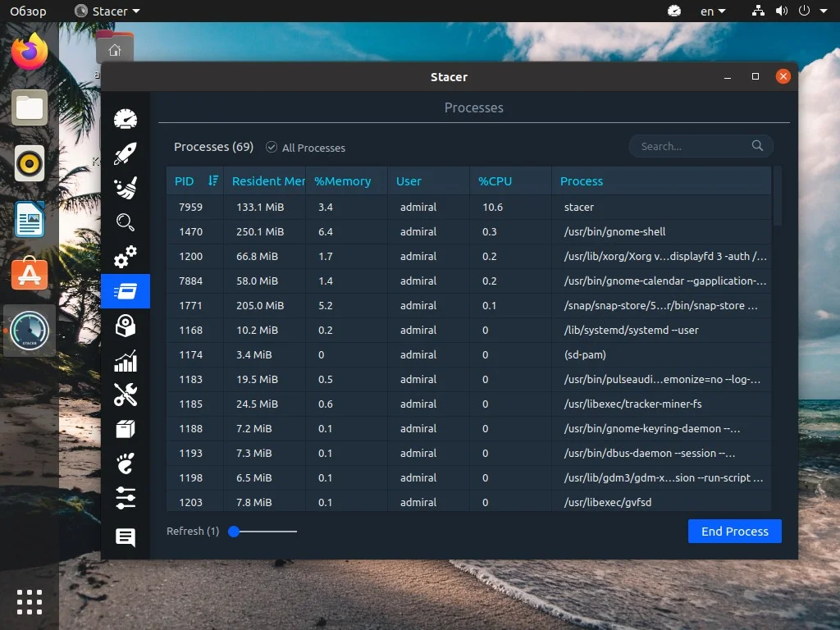Open the GNOME helper panel icon
This screenshot has width=840, height=630.
126,463
